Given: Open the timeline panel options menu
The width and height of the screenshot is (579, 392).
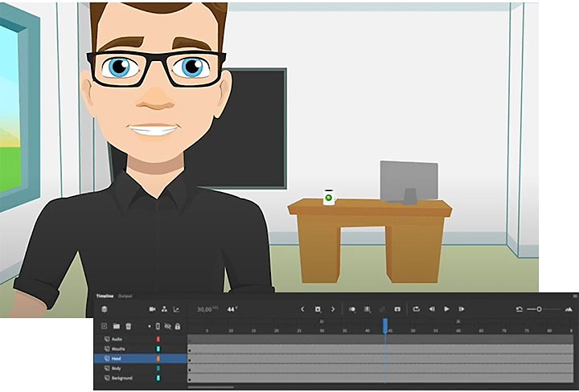Looking at the screenshot, I should coord(575,296).
